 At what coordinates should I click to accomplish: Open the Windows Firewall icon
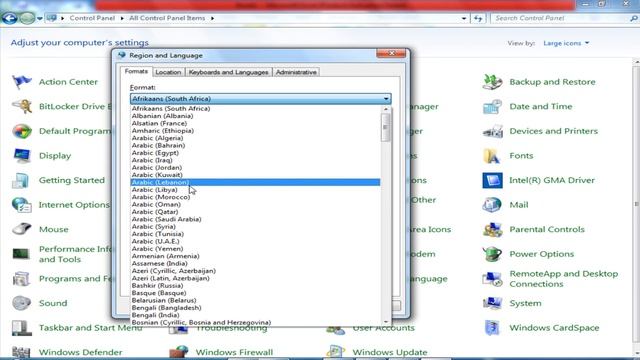click(x=179, y=352)
